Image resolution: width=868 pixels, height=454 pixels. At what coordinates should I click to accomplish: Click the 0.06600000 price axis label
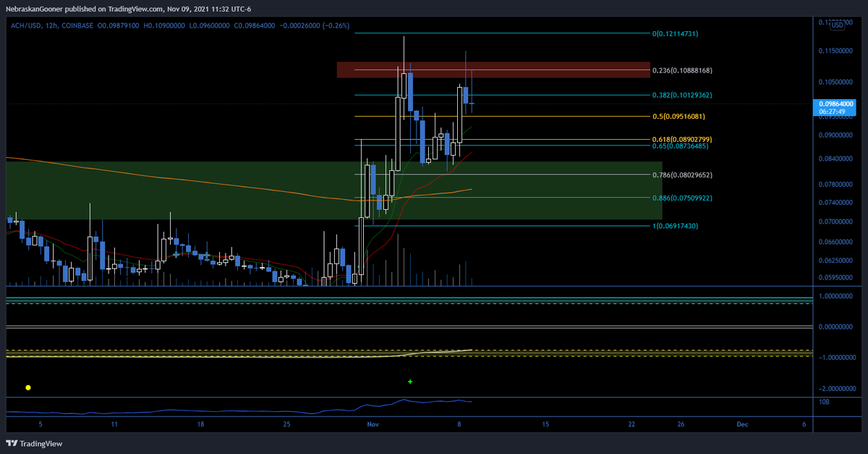click(837, 241)
